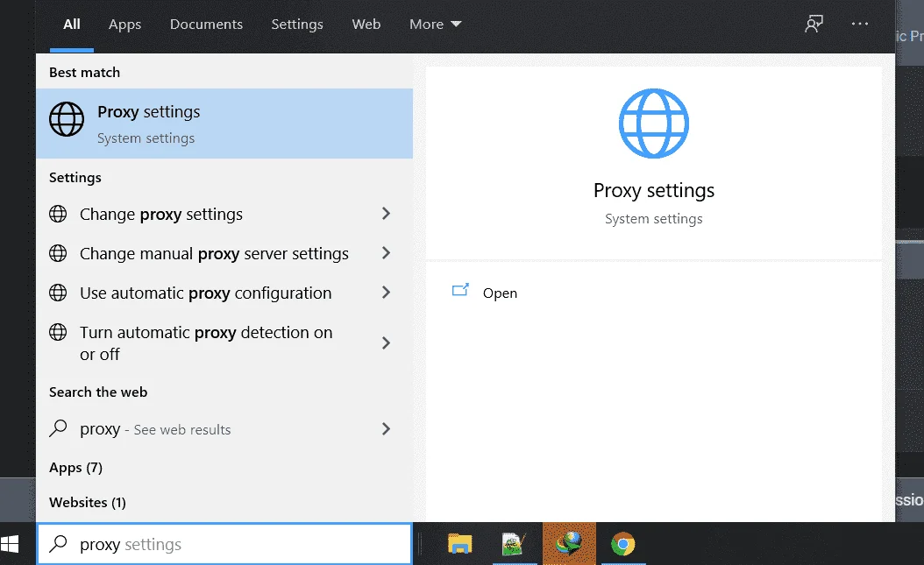924x565 pixels.
Task: Click globe icon next to Change proxy settings
Action: click(x=58, y=214)
